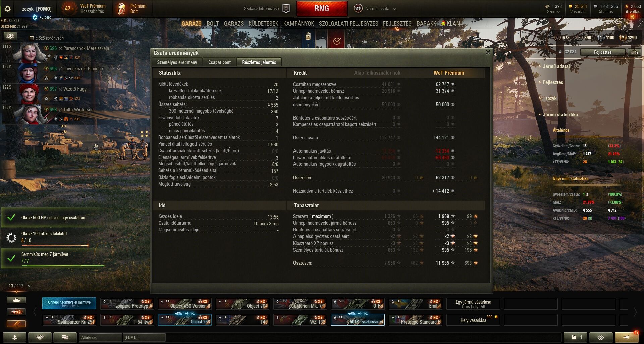Click the credits Átváltás balance
The width and height of the screenshot is (644, 344).
pos(606,9)
